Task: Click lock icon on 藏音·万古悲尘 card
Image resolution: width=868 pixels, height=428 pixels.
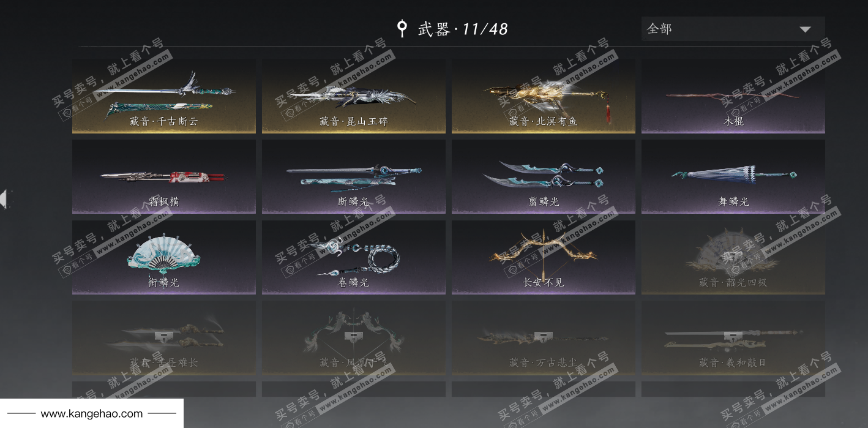Action: pyautogui.click(x=542, y=336)
